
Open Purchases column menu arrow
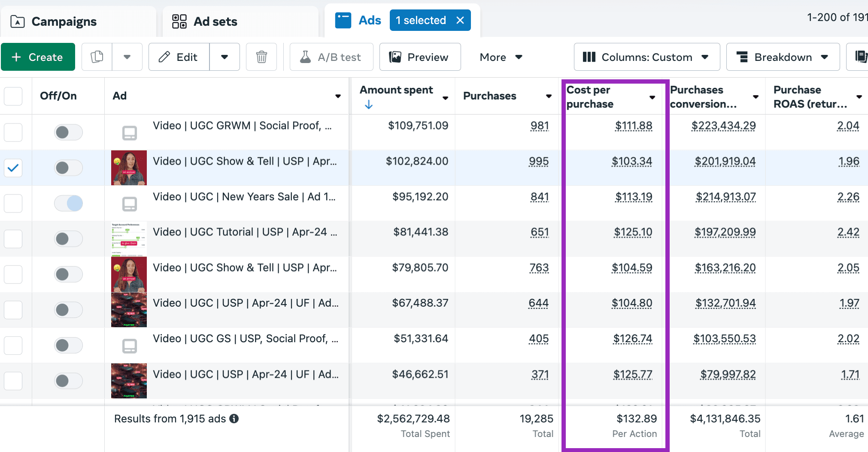tap(549, 96)
